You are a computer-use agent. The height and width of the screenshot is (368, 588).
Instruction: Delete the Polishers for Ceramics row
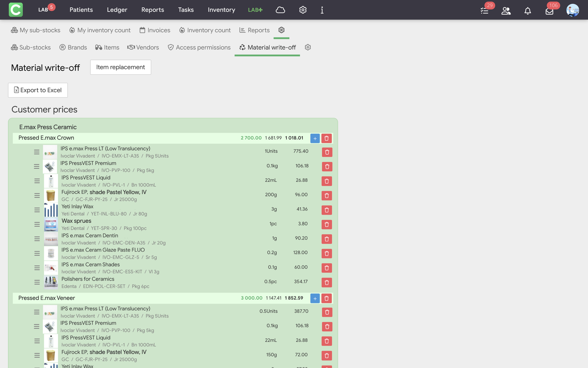tap(327, 282)
